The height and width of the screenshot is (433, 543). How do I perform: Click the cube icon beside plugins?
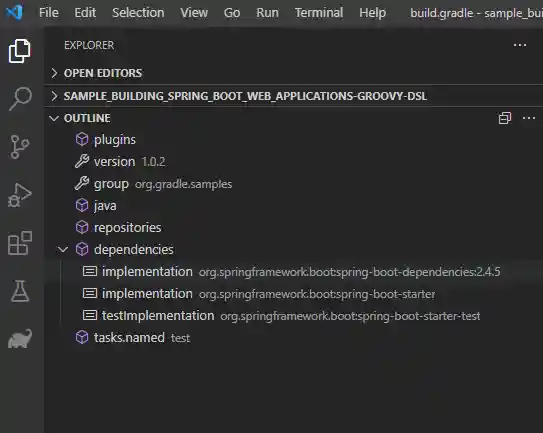click(x=82, y=139)
